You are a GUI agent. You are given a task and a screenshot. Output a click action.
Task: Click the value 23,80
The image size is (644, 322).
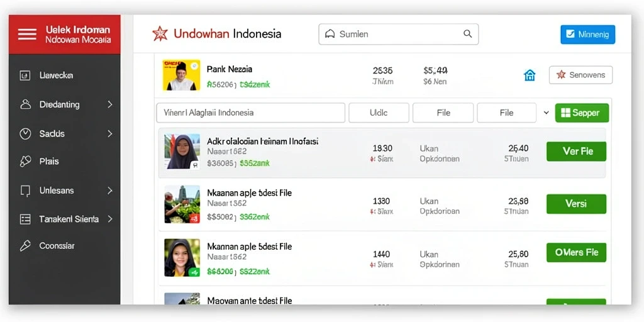point(518,201)
